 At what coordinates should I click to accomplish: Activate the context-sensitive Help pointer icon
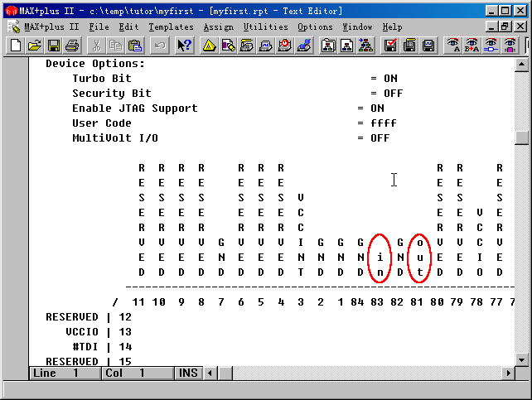tap(185, 46)
